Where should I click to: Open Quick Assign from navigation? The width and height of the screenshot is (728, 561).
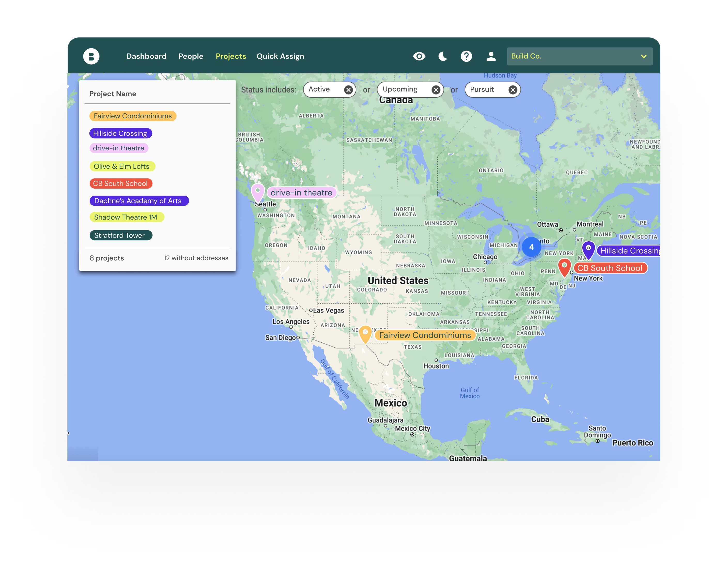(280, 56)
